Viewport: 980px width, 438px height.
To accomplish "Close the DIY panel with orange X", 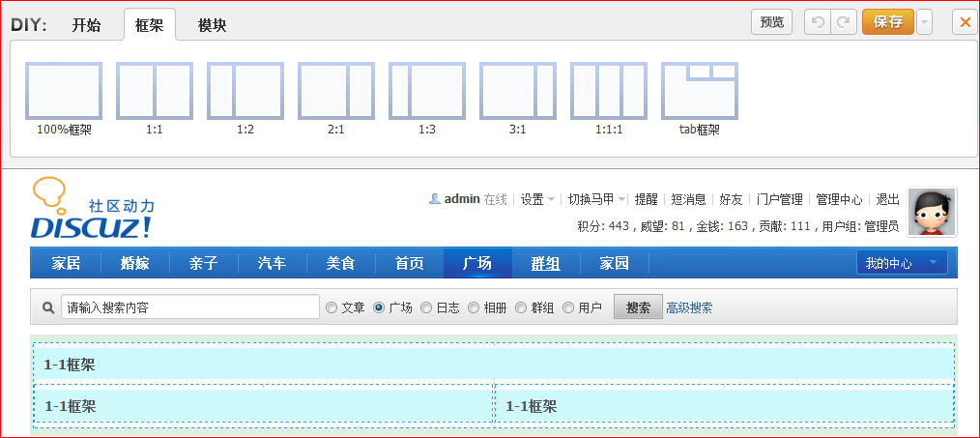I will (x=965, y=22).
